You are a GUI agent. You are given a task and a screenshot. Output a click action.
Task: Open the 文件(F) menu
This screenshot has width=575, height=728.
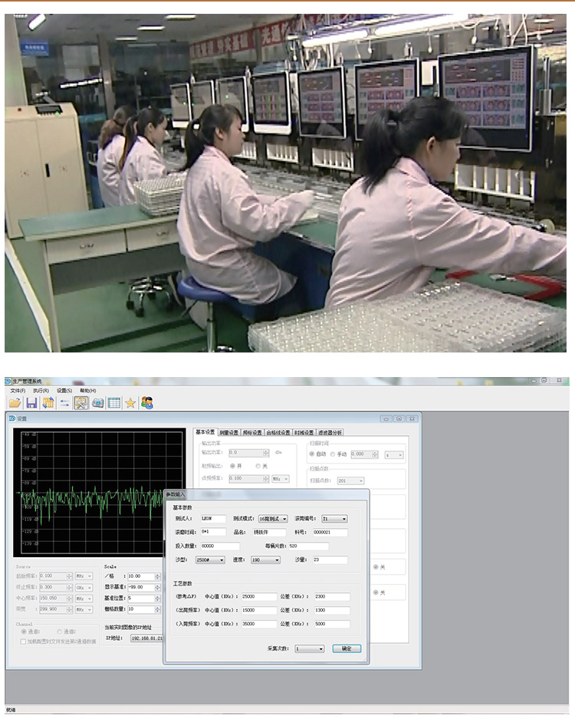[17, 390]
